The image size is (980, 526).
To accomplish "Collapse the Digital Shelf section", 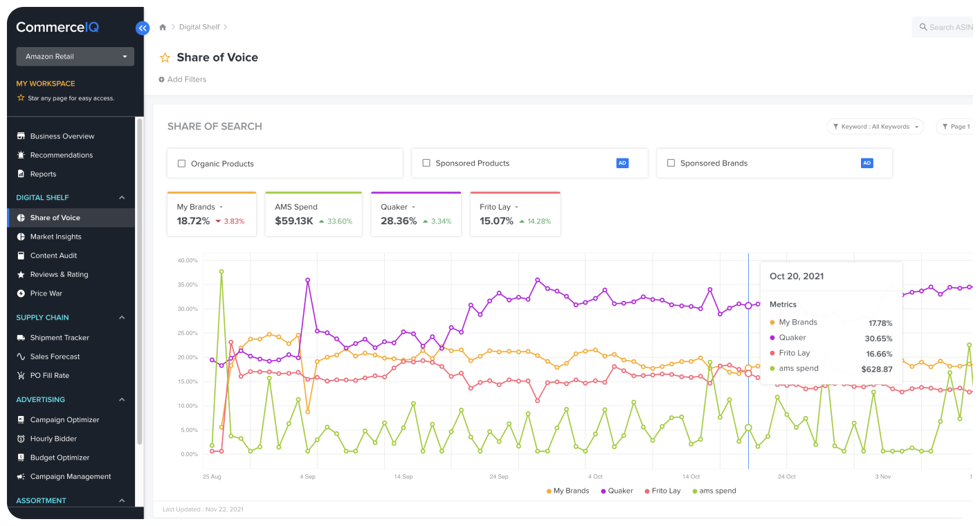I will pyautogui.click(x=122, y=198).
